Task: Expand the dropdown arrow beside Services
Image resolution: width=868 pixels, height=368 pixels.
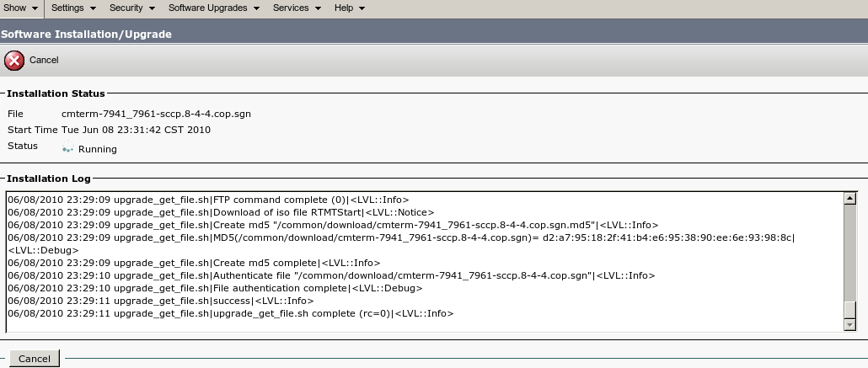Action: pyautogui.click(x=318, y=9)
